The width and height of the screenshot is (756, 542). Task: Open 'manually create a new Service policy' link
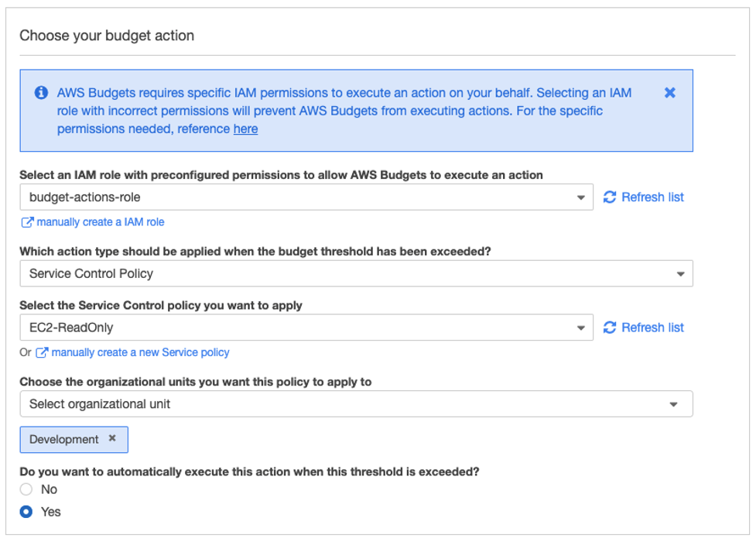(x=140, y=352)
